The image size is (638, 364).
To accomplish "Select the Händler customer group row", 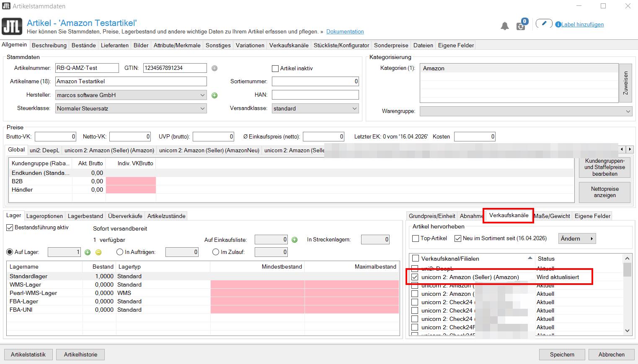I will click(291, 190).
